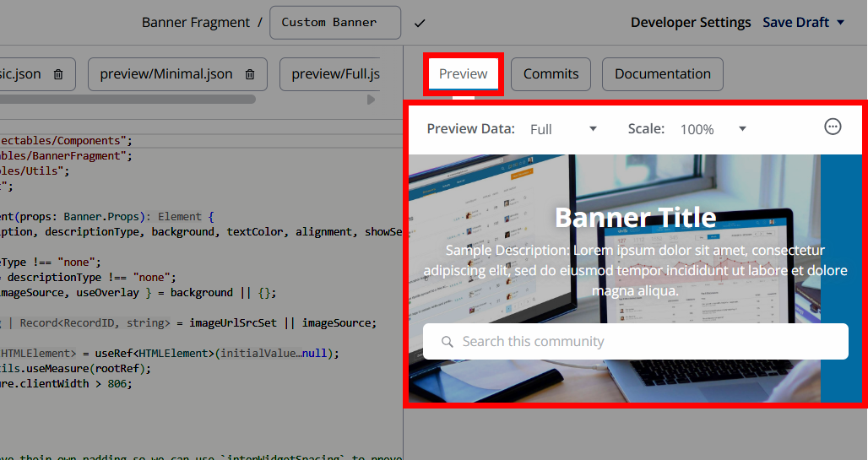Confirm the name with the checkmark icon

click(x=420, y=24)
